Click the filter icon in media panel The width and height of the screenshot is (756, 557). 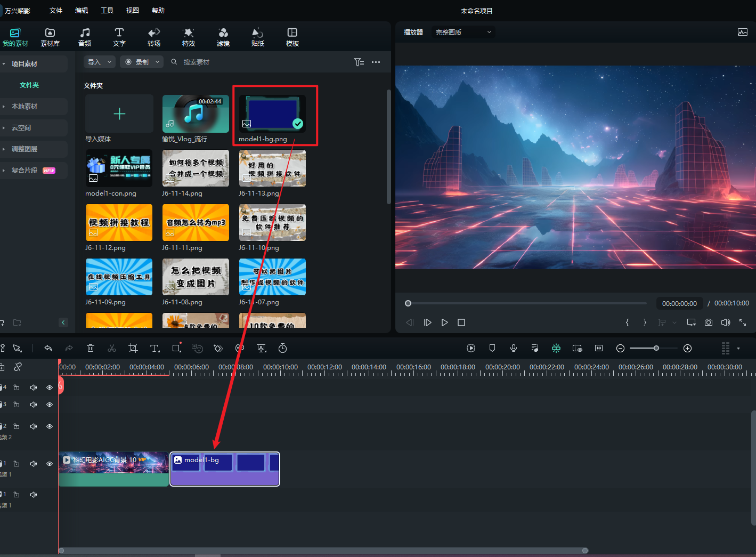(359, 62)
